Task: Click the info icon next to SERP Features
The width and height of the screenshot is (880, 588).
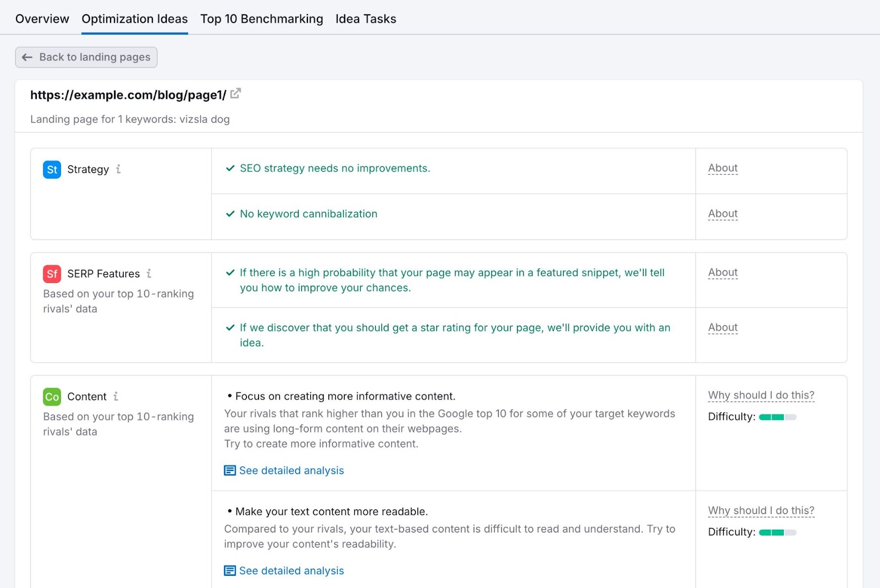Action: [149, 273]
